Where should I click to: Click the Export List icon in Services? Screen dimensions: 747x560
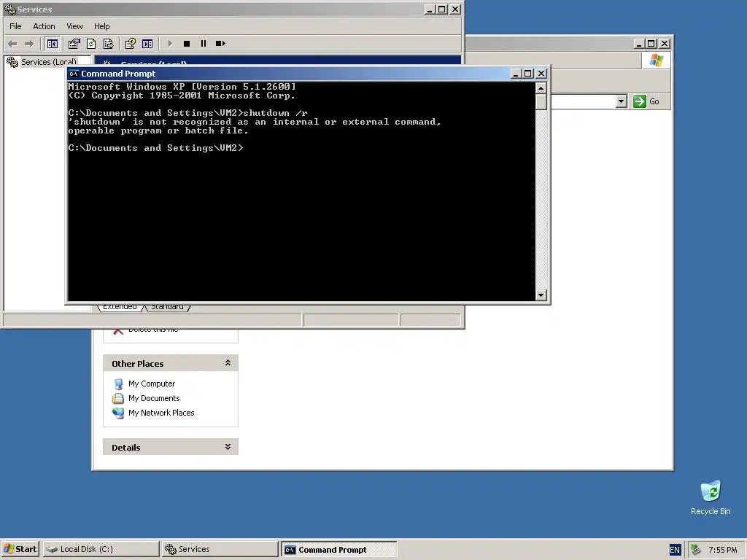point(108,44)
